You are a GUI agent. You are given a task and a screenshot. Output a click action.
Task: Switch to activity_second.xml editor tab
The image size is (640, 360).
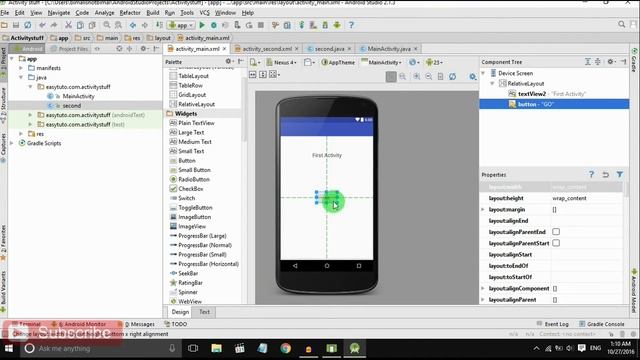[267, 49]
